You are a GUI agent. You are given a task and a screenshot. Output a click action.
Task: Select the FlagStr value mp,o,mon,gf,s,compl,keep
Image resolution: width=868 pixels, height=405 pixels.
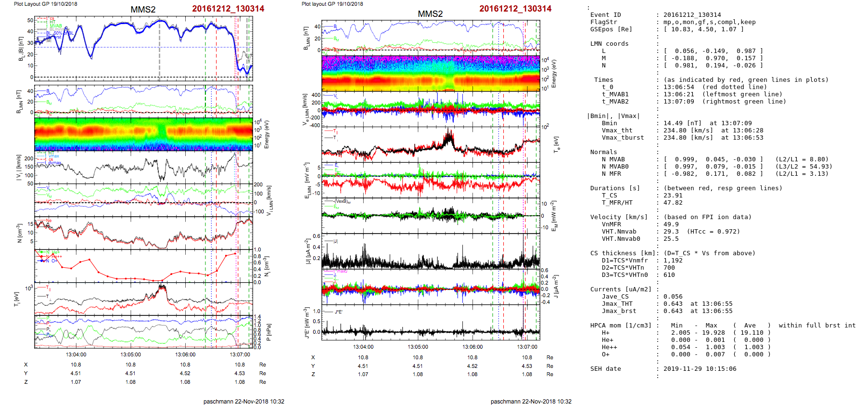click(x=709, y=22)
